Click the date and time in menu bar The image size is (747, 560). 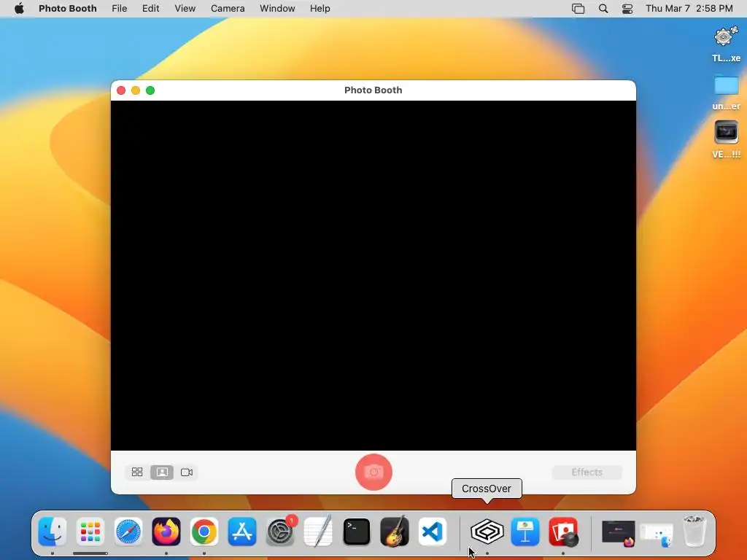tap(689, 9)
